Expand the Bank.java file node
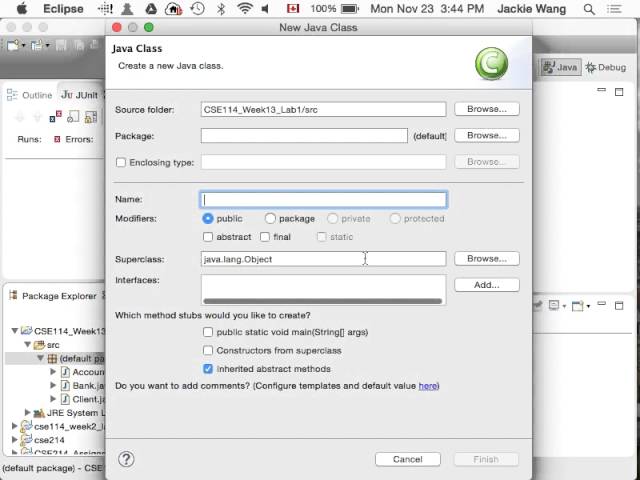This screenshot has width=640, height=480. coord(53,385)
